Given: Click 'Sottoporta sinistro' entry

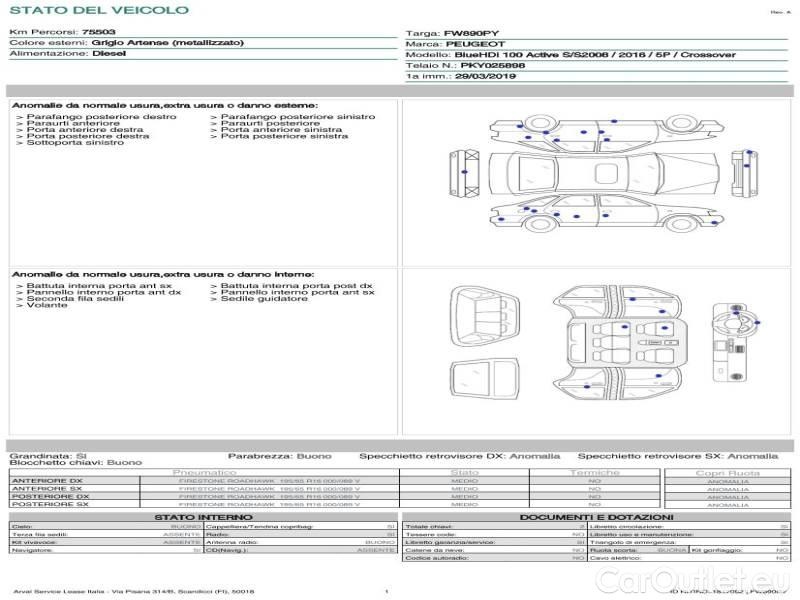Looking at the screenshot, I should pyautogui.click(x=75, y=142).
